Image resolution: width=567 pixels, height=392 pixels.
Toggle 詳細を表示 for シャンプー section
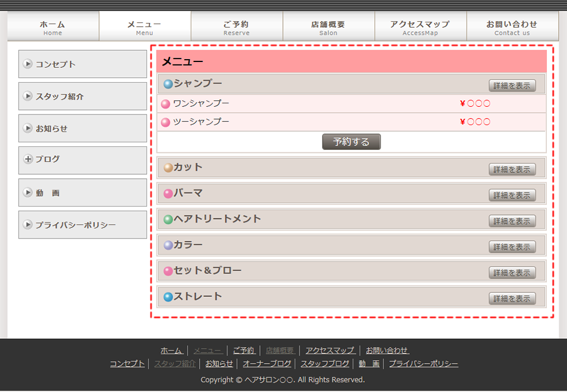[512, 86]
